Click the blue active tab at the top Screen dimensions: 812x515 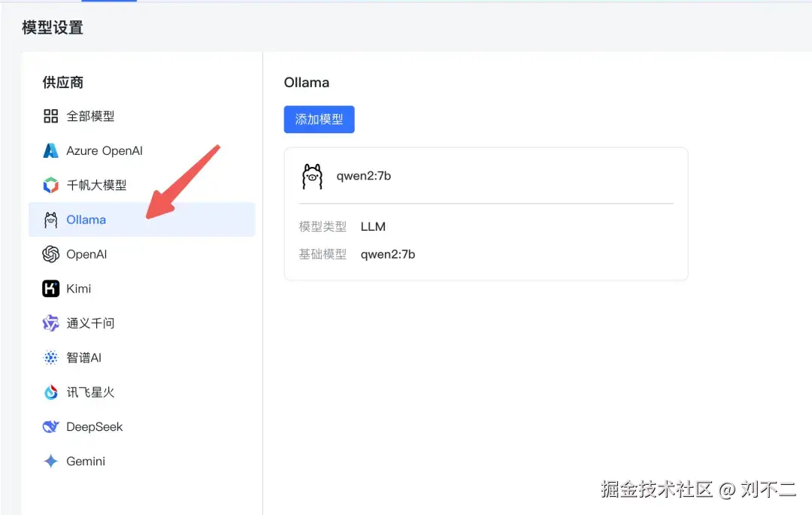[109, 2]
